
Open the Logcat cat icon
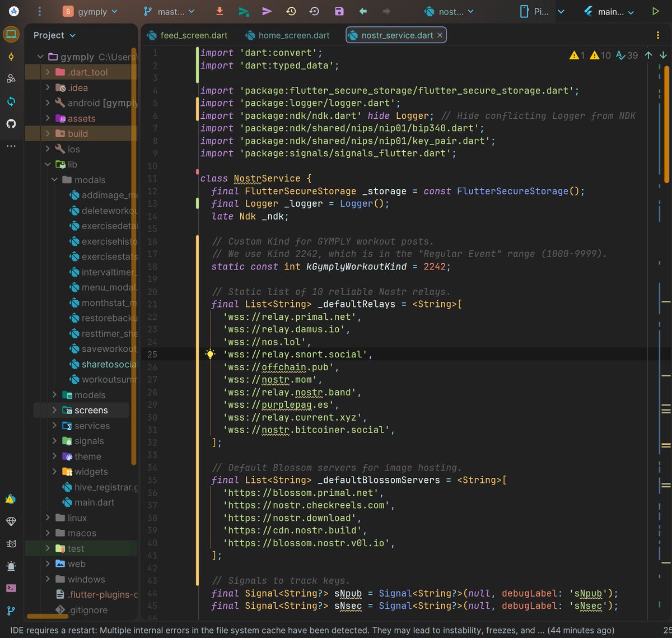point(11,543)
